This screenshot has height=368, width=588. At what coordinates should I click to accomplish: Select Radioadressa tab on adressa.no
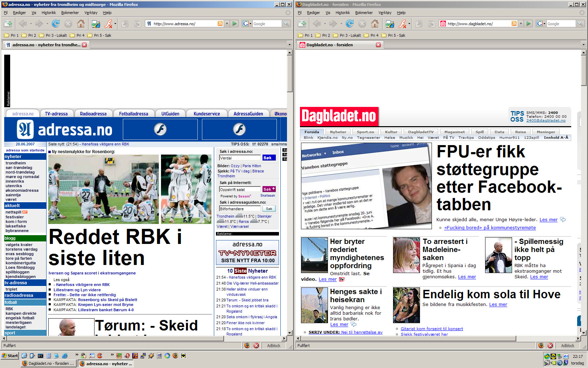(93, 114)
